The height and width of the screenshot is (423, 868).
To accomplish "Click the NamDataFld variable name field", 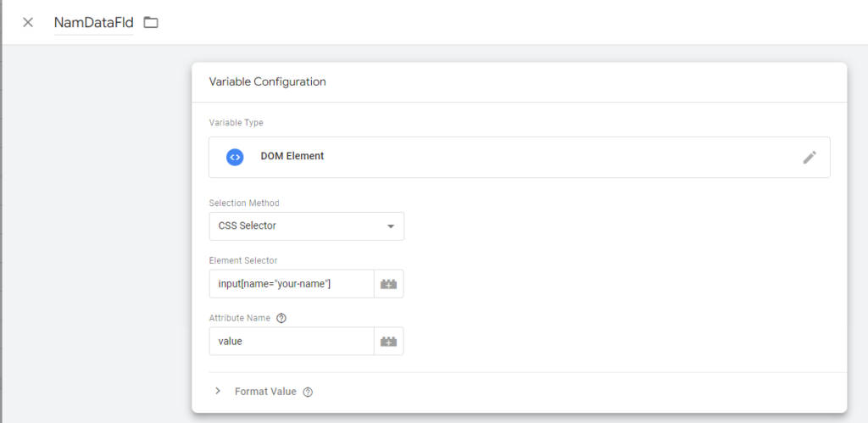I will click(x=93, y=23).
